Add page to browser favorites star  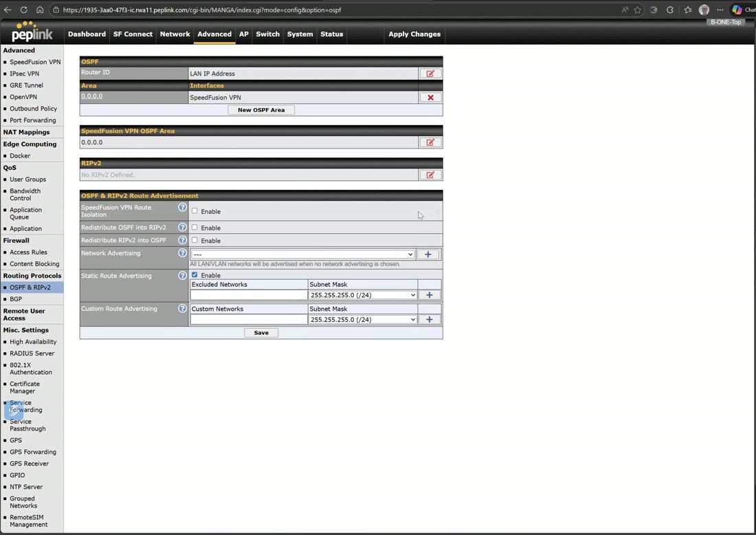pos(638,10)
